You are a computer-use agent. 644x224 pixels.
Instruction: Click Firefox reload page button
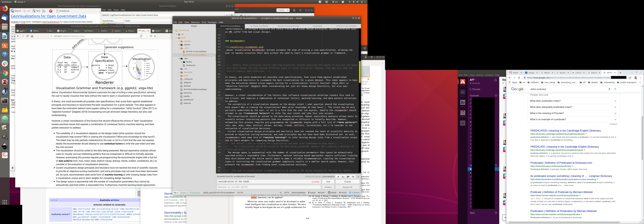coord(27,36)
